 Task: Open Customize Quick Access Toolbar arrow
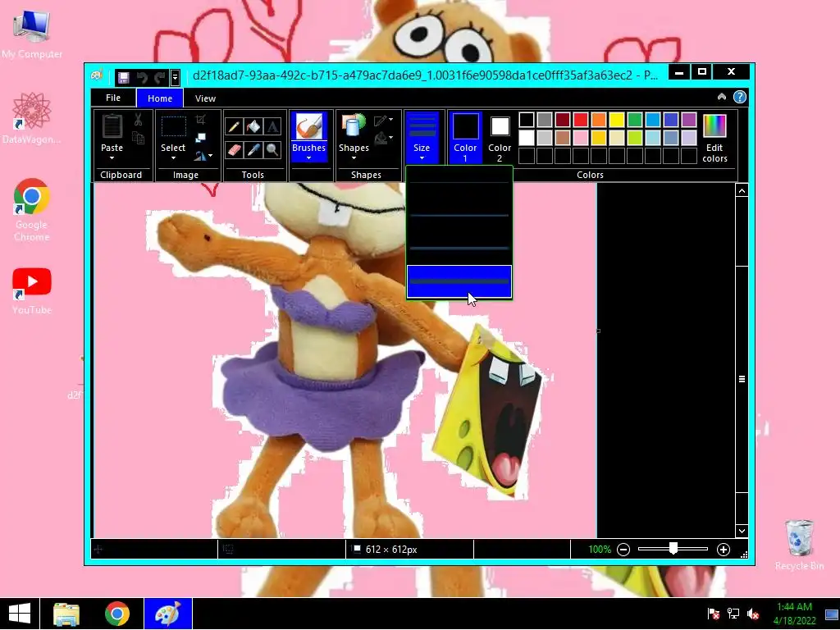(175, 78)
